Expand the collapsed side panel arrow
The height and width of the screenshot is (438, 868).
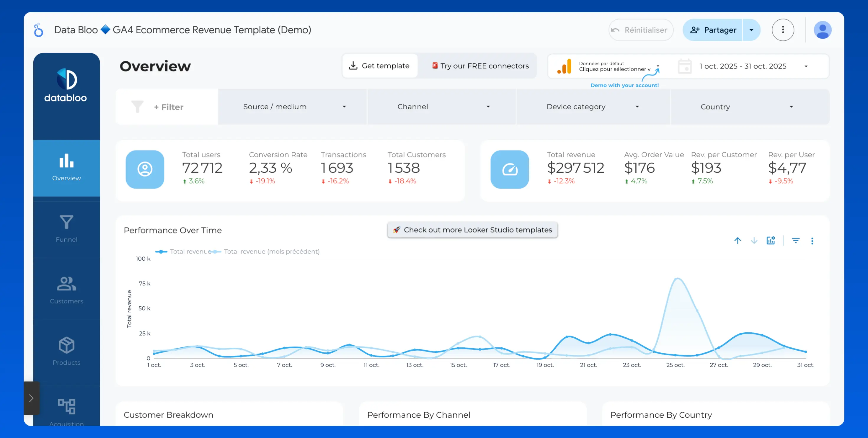coord(31,398)
